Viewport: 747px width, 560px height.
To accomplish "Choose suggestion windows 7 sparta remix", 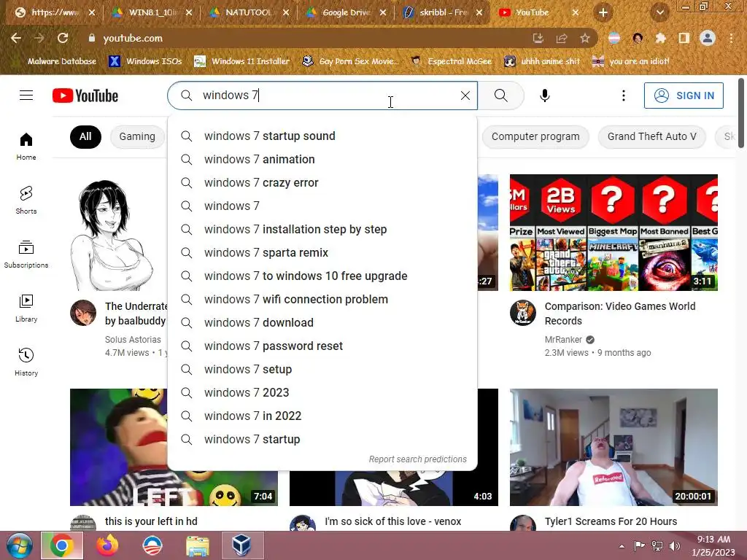I will [322, 253].
